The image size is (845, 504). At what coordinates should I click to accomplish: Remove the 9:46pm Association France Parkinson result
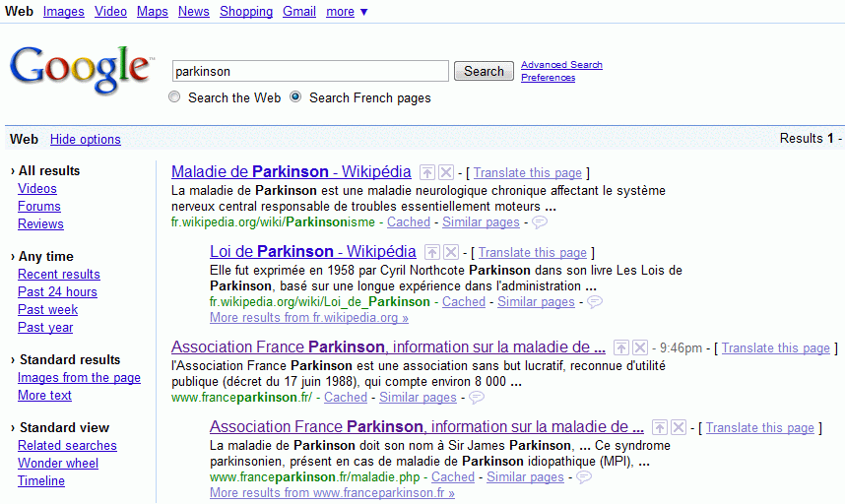click(x=640, y=347)
